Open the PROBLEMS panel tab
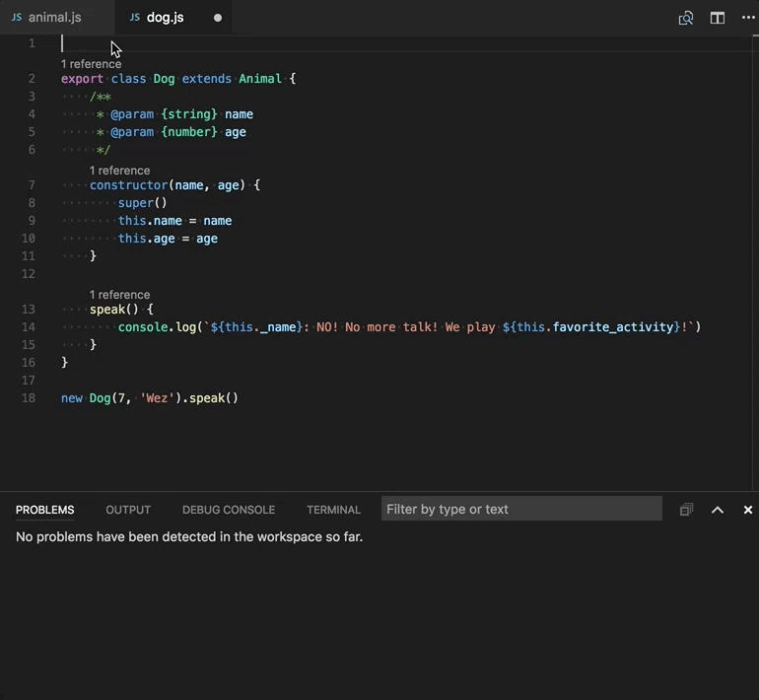Viewport: 759px width, 700px height. 44,510
